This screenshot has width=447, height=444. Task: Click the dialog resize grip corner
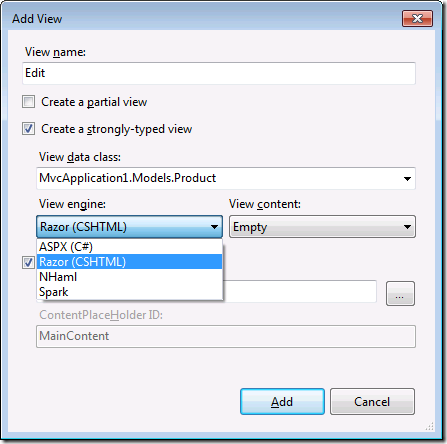pos(430,427)
